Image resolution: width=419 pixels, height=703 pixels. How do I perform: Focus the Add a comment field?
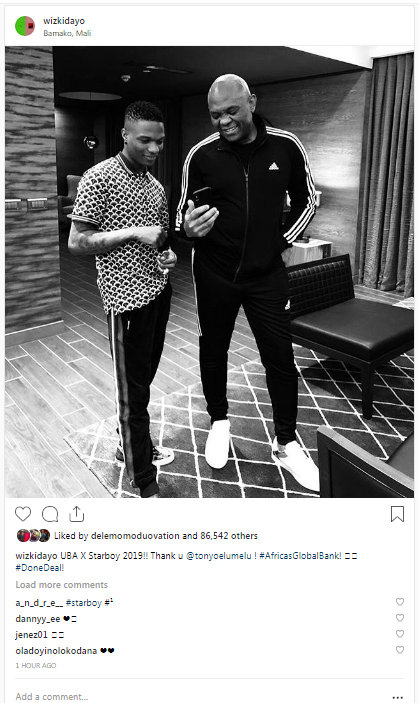[197, 697]
